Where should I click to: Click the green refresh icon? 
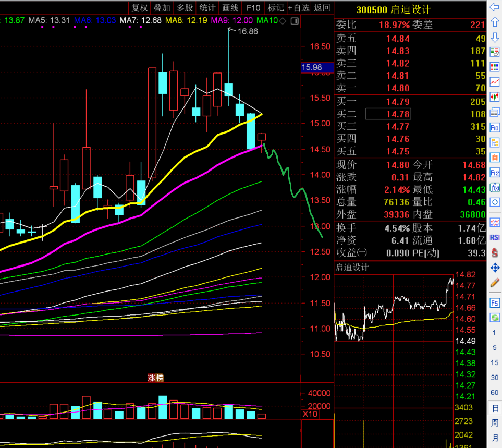pos(495,318)
